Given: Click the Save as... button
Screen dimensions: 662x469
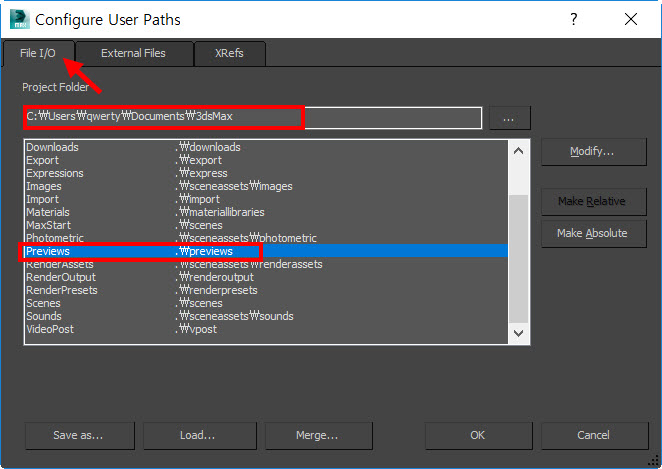Looking at the screenshot, I should pos(79,435).
